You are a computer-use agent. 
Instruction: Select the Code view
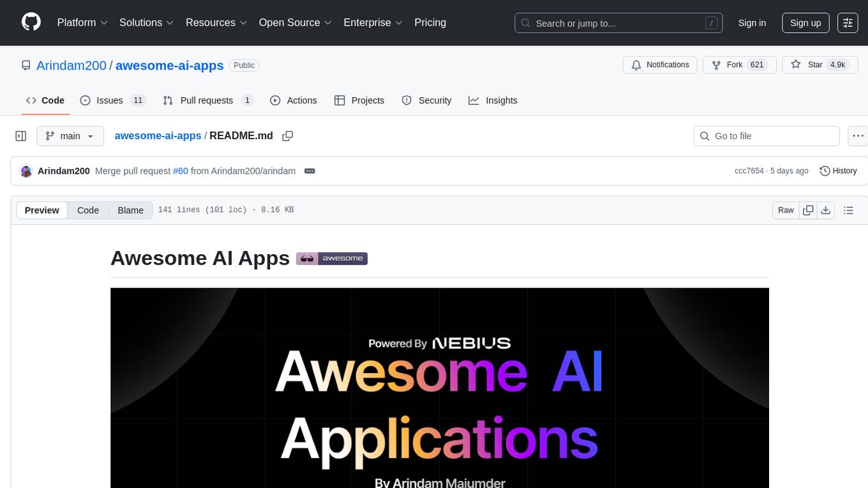[88, 210]
